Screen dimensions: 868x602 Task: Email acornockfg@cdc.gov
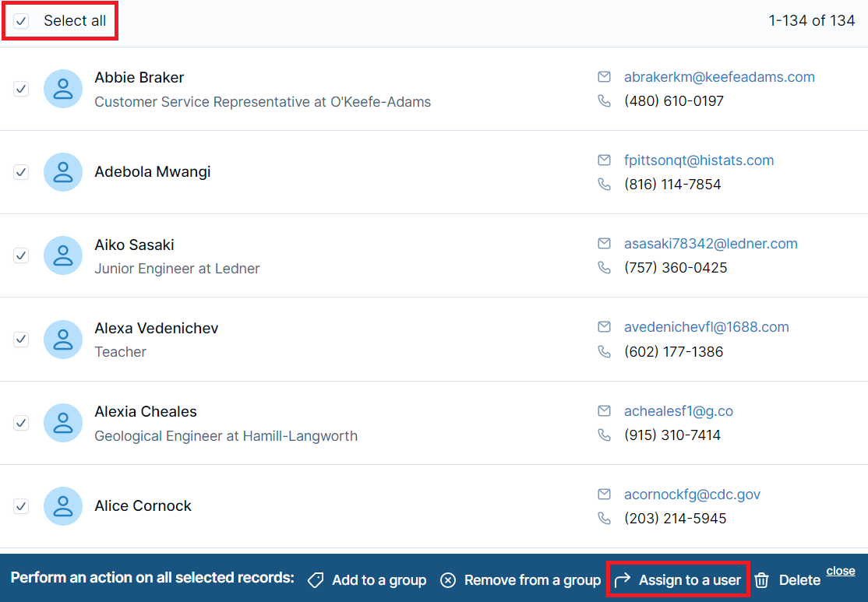[692, 494]
